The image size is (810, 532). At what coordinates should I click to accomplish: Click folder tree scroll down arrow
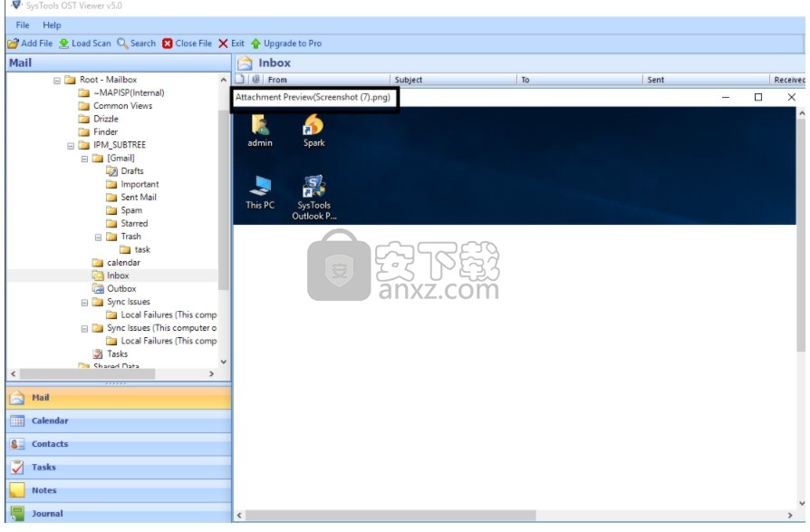pyautogui.click(x=223, y=363)
